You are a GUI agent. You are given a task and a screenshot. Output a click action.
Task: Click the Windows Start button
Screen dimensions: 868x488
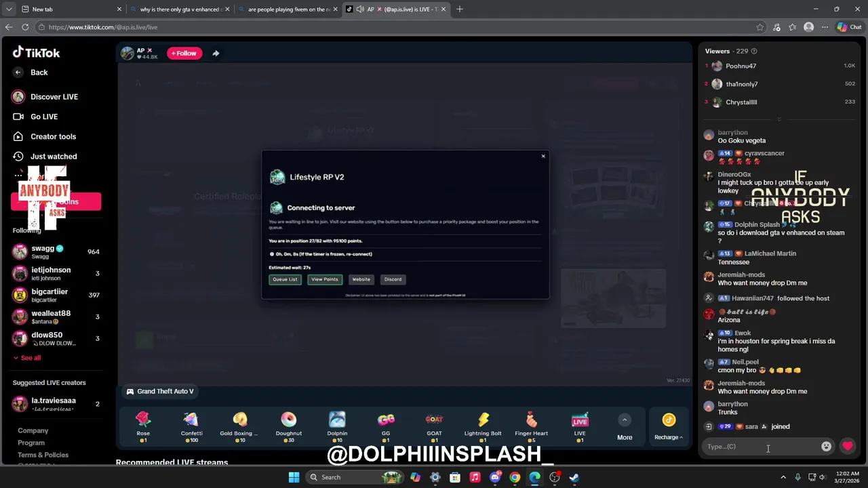point(294,477)
